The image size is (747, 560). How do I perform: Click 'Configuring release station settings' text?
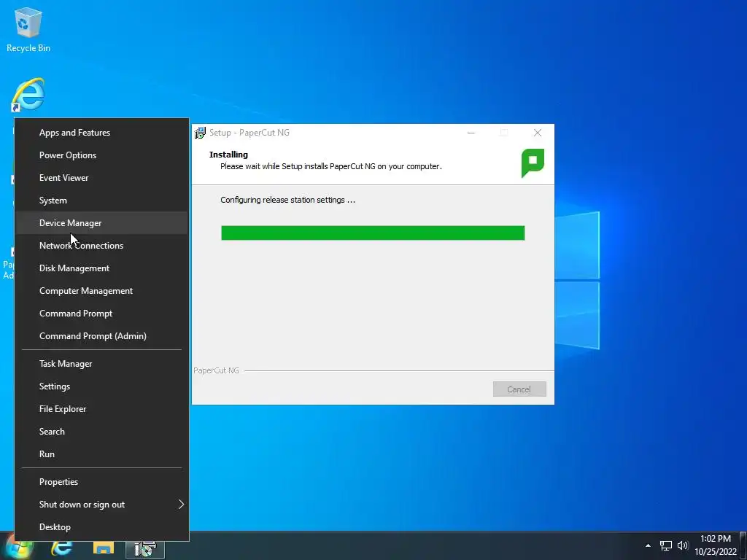[x=287, y=200]
